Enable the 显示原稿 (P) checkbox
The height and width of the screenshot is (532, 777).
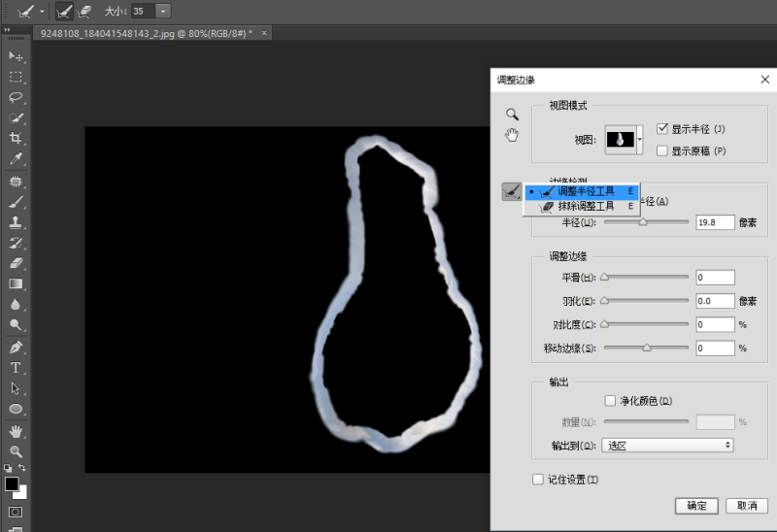(662, 150)
